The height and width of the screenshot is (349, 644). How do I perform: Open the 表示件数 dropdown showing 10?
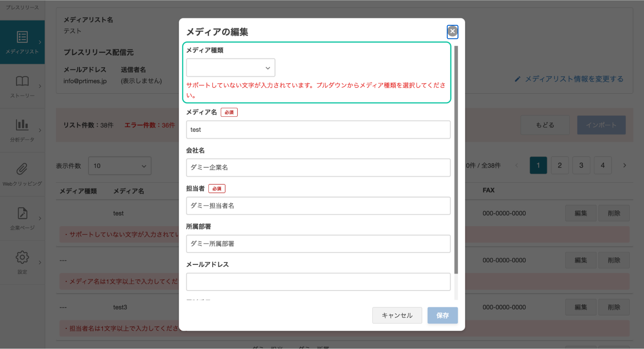tap(120, 166)
